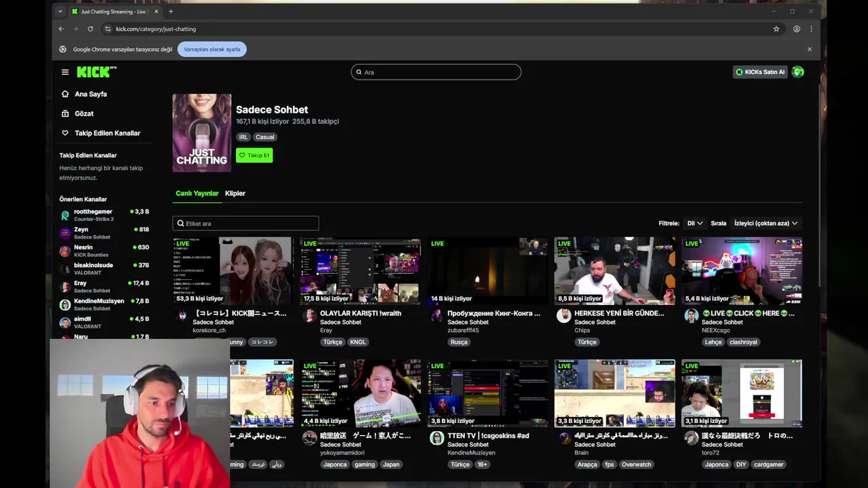Click the Just Chatting category cover image

click(201, 133)
